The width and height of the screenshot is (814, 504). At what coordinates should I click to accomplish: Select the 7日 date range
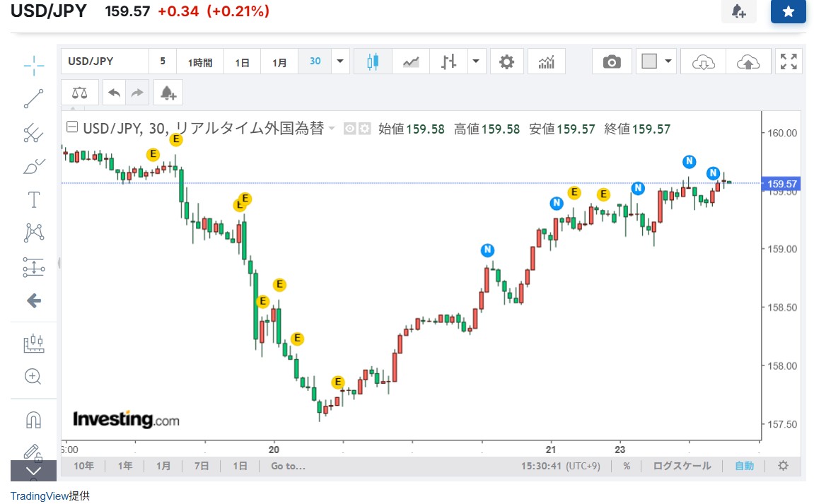tap(202, 466)
